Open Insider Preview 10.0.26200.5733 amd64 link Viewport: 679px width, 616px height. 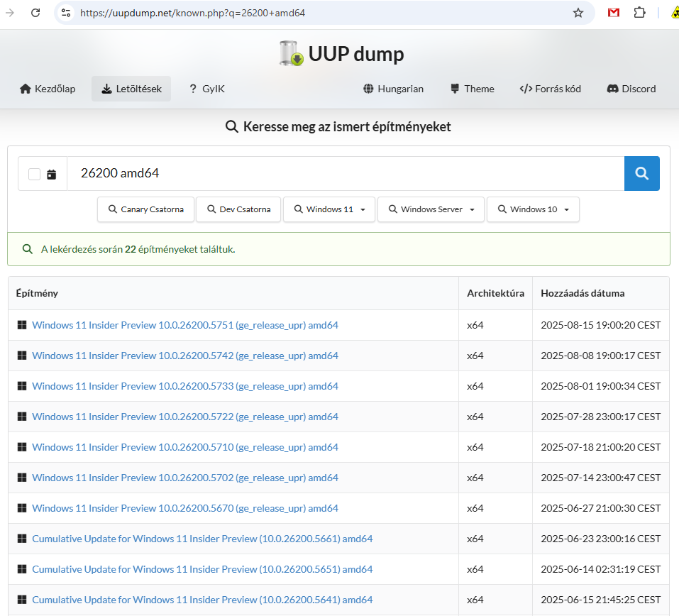(185, 386)
